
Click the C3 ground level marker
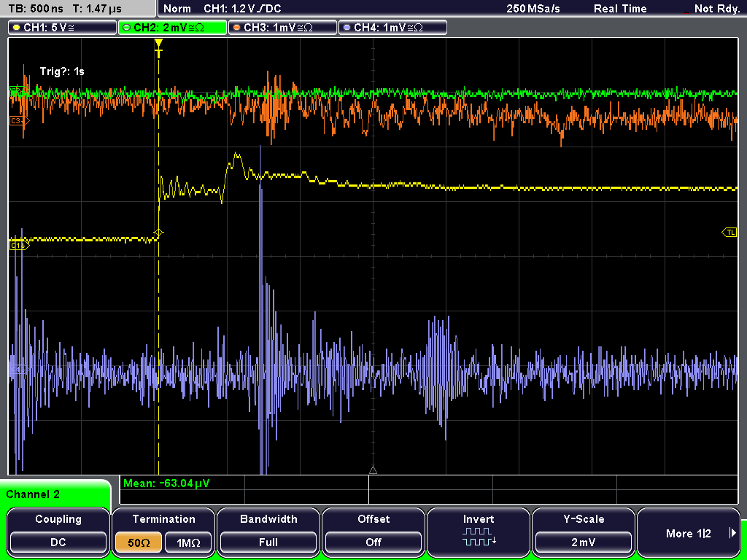point(19,121)
